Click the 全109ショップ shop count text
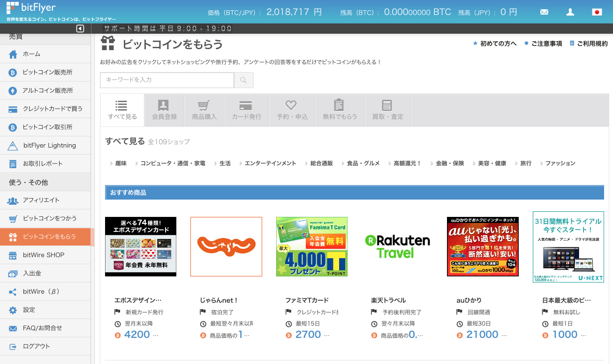This screenshot has height=364, width=613. 169,141
